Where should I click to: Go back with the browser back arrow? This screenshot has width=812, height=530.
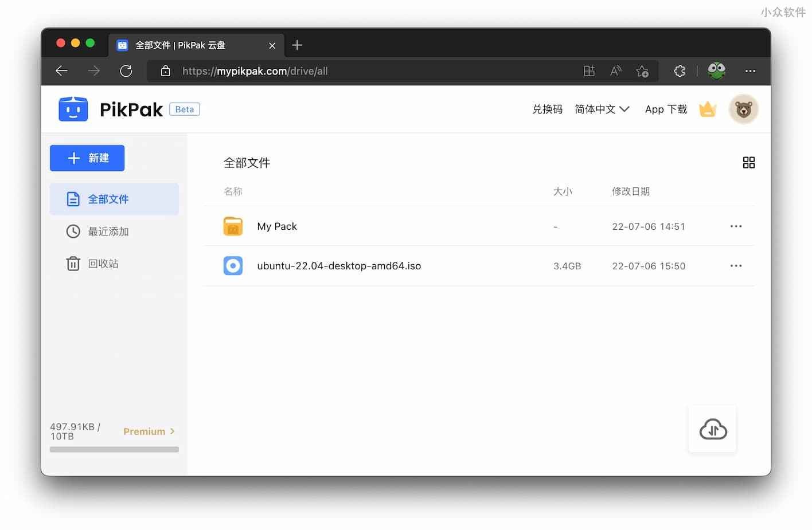tap(61, 71)
